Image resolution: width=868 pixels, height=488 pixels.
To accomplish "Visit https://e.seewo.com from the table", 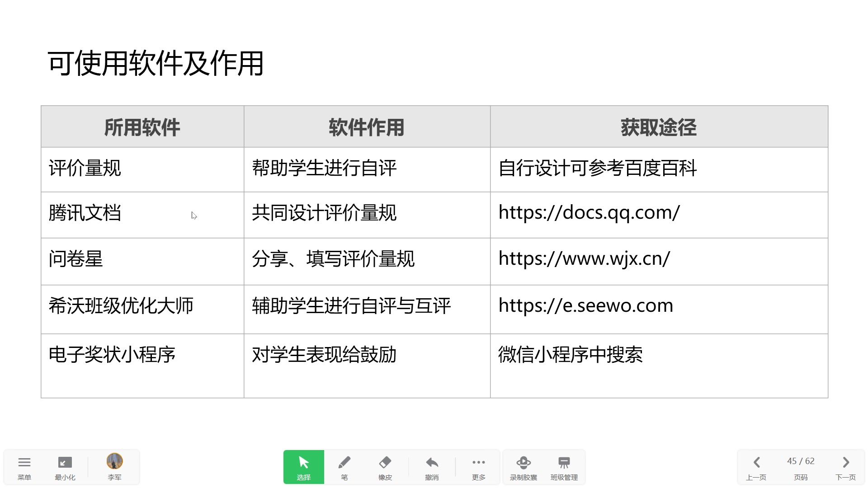I will (x=585, y=305).
